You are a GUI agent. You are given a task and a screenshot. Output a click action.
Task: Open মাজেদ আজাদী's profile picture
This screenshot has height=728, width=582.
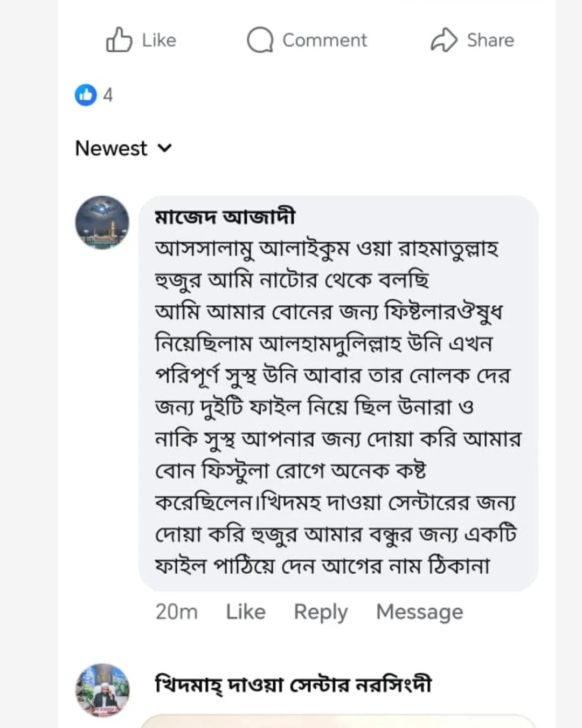(x=102, y=222)
